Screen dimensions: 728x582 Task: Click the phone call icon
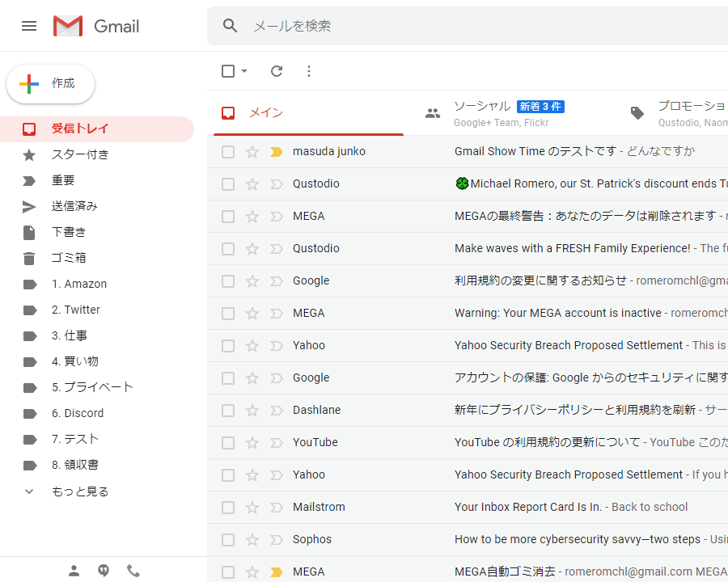pos(133,571)
